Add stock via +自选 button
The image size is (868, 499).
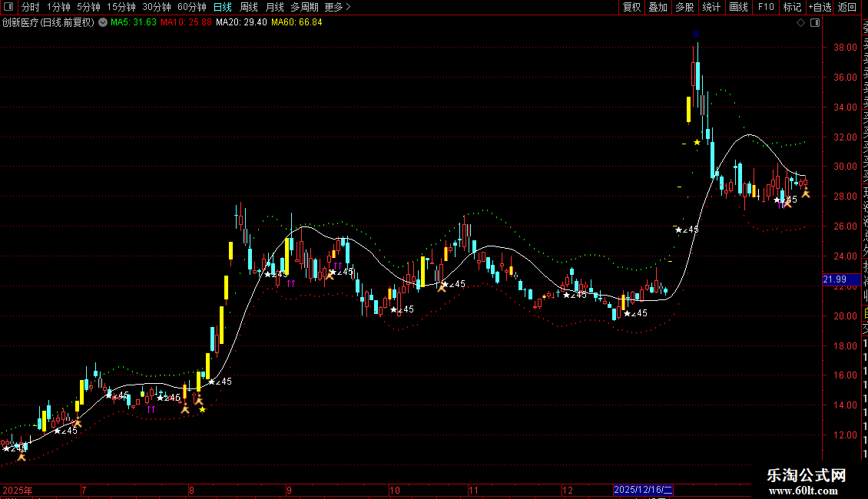coord(820,7)
